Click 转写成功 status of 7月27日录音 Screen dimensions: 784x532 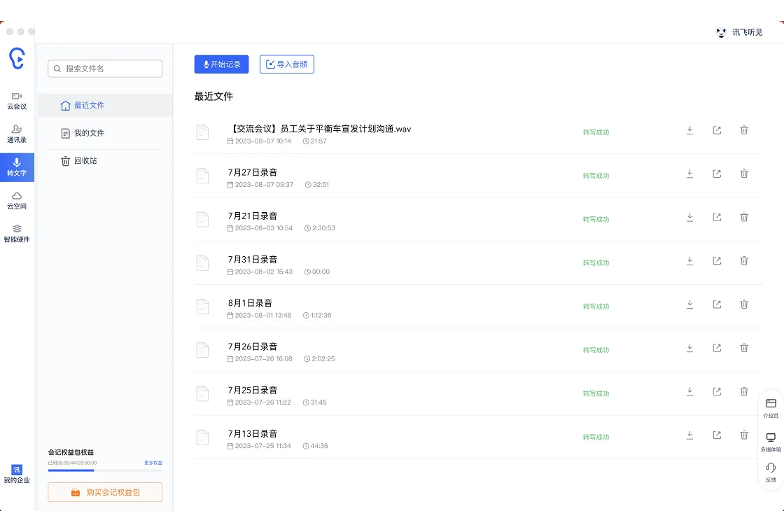pos(596,176)
